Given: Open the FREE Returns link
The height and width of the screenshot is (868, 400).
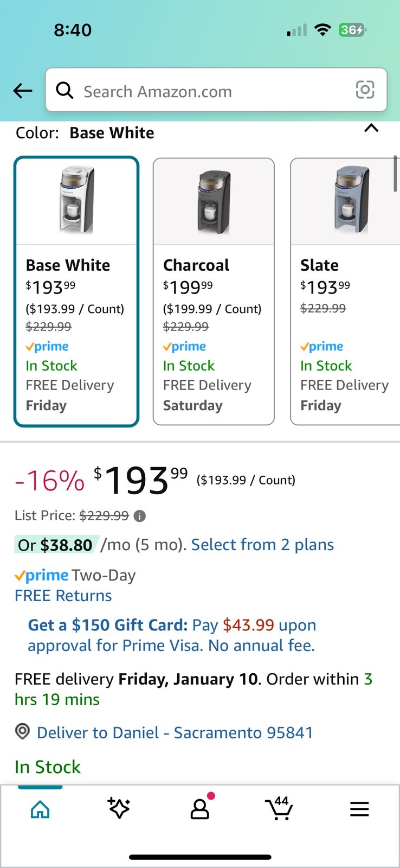Looking at the screenshot, I should (63, 596).
